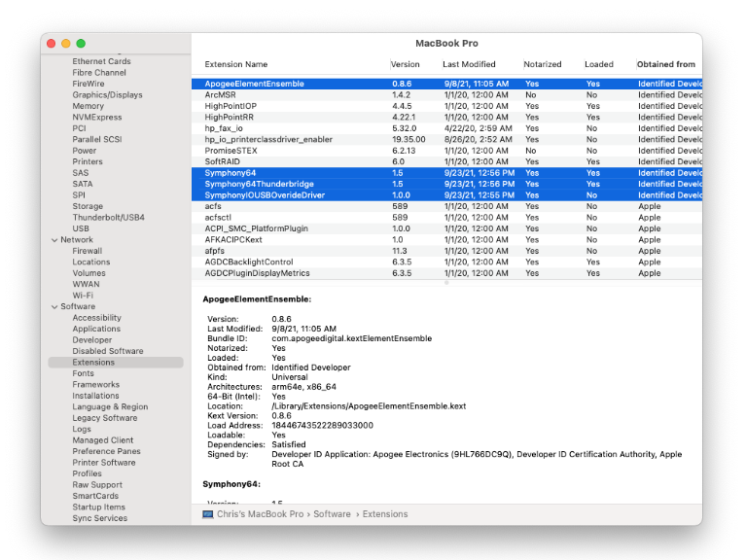Sort by Version column header

tap(405, 64)
